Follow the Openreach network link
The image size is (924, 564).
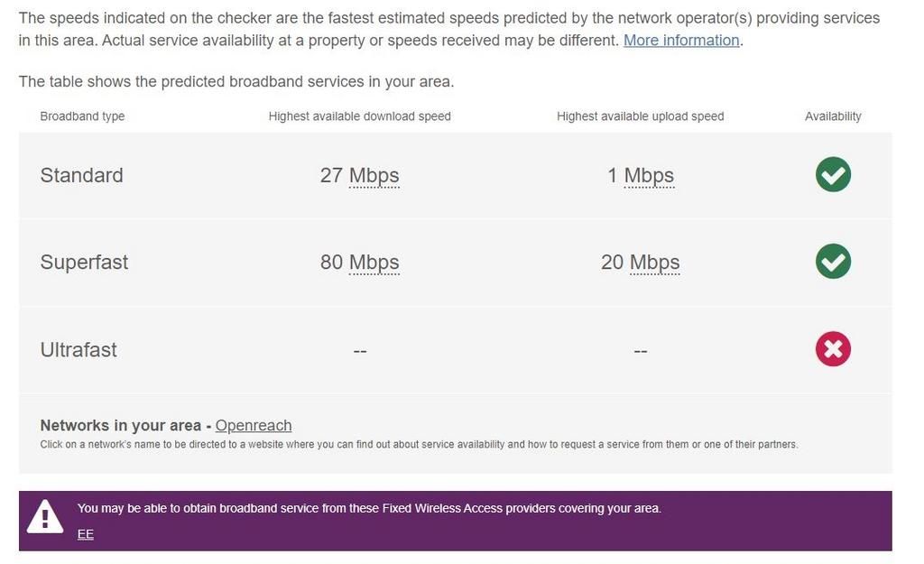[x=254, y=426]
